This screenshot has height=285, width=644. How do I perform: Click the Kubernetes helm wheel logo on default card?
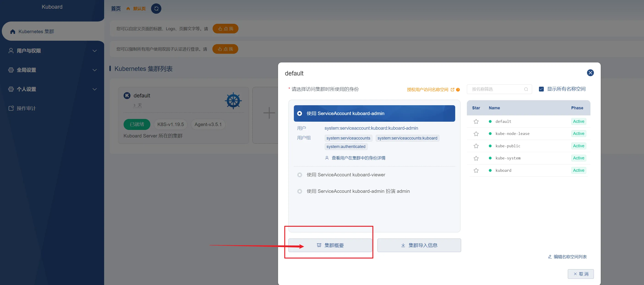point(233,101)
